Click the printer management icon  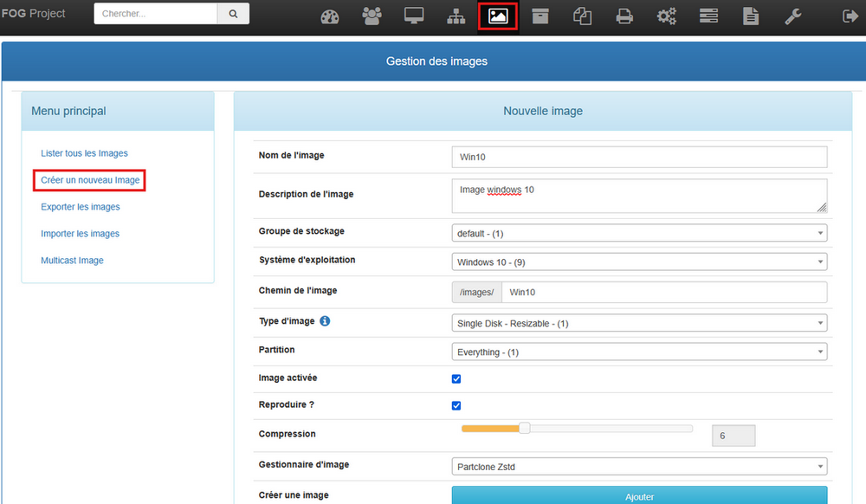tap(624, 16)
